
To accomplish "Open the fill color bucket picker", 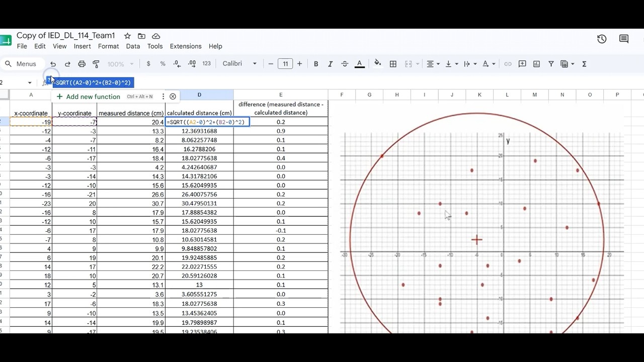I will (377, 64).
